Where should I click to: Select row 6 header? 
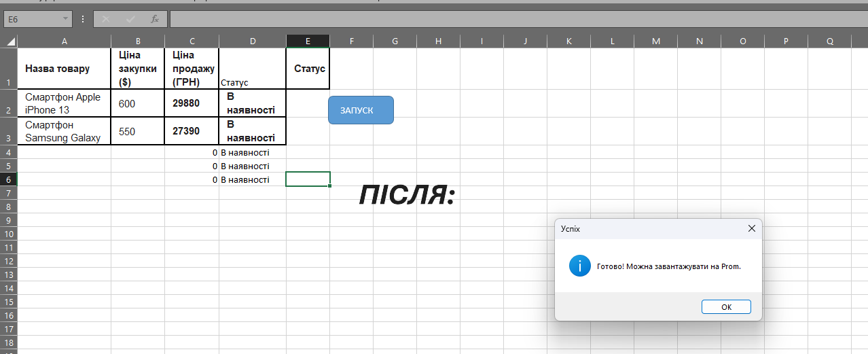click(x=9, y=179)
